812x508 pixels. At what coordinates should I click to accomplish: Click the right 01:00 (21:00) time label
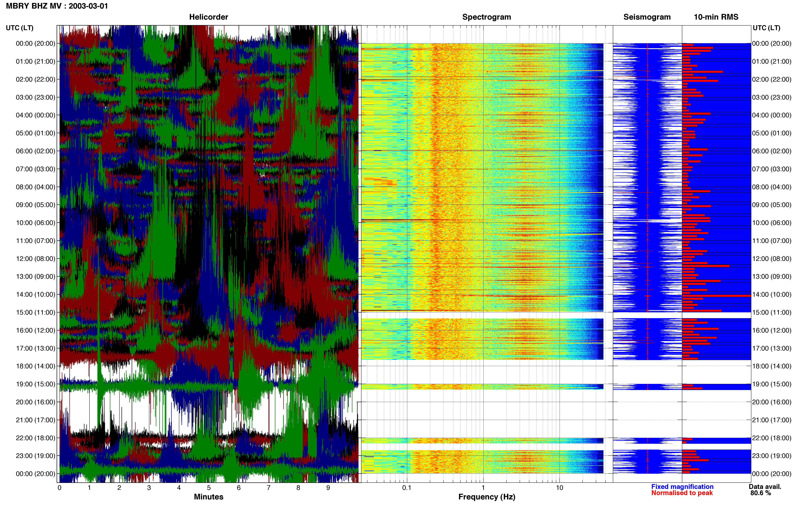pos(772,61)
